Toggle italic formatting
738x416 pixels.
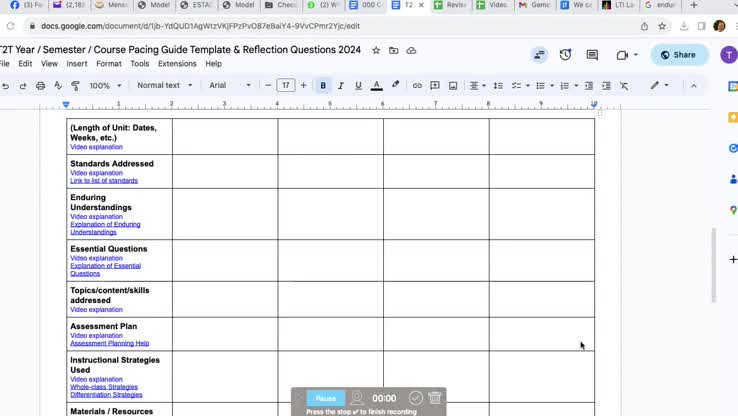point(340,86)
